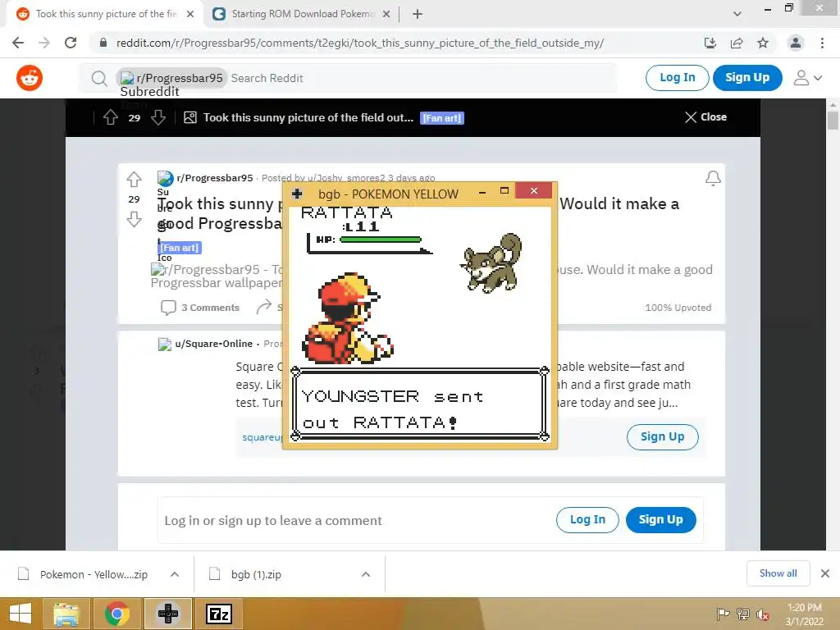Open u/Square-Online profile link

(214, 344)
